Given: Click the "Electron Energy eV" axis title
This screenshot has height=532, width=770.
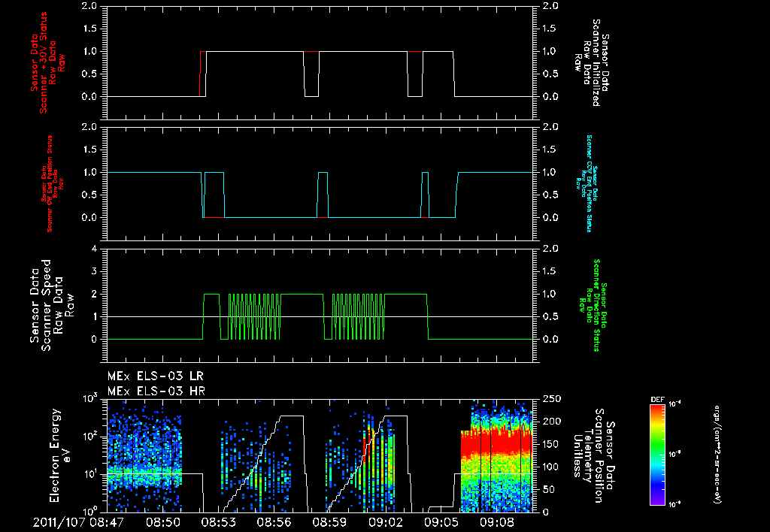Looking at the screenshot, I should [x=61, y=455].
